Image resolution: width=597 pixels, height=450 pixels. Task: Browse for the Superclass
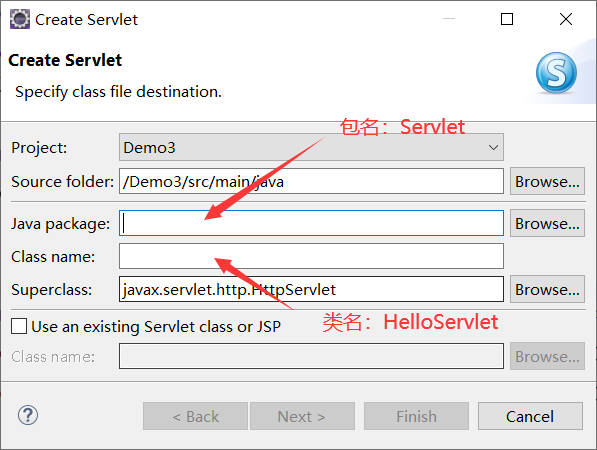547,289
